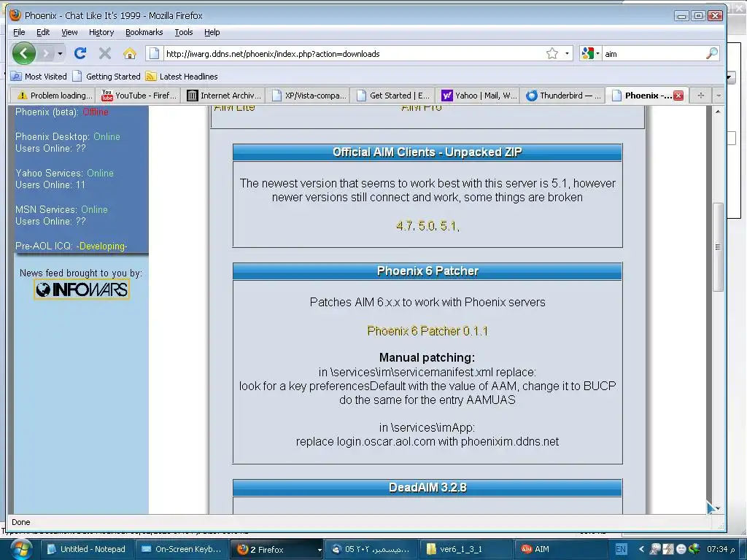The width and height of the screenshot is (747, 560).
Task: Bookmark this page with the star icon
Action: coord(551,53)
